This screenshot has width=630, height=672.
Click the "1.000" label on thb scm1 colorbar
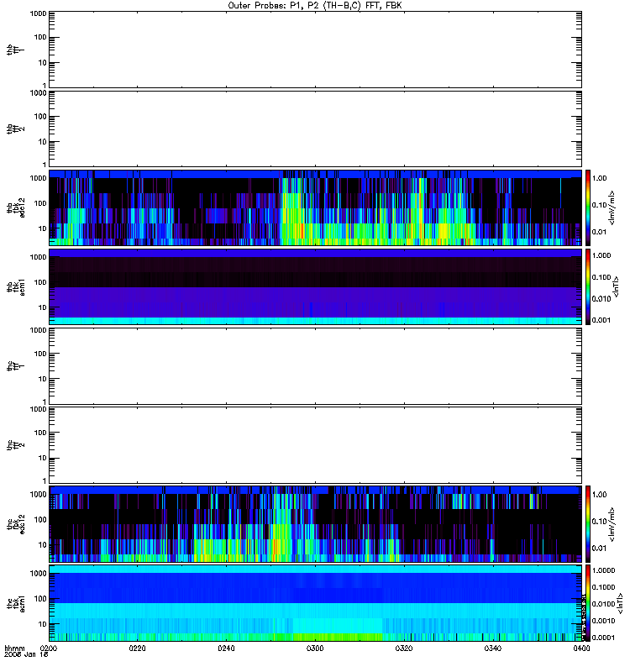tap(601, 255)
